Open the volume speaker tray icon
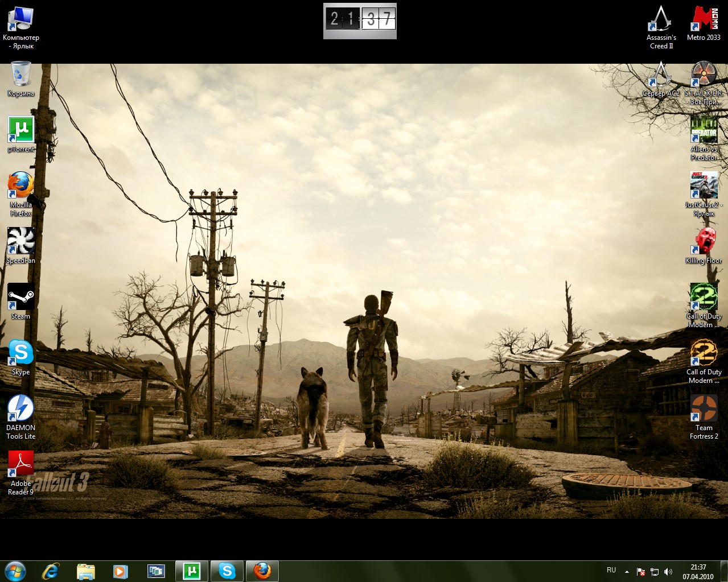This screenshot has height=582, width=728. 668,571
